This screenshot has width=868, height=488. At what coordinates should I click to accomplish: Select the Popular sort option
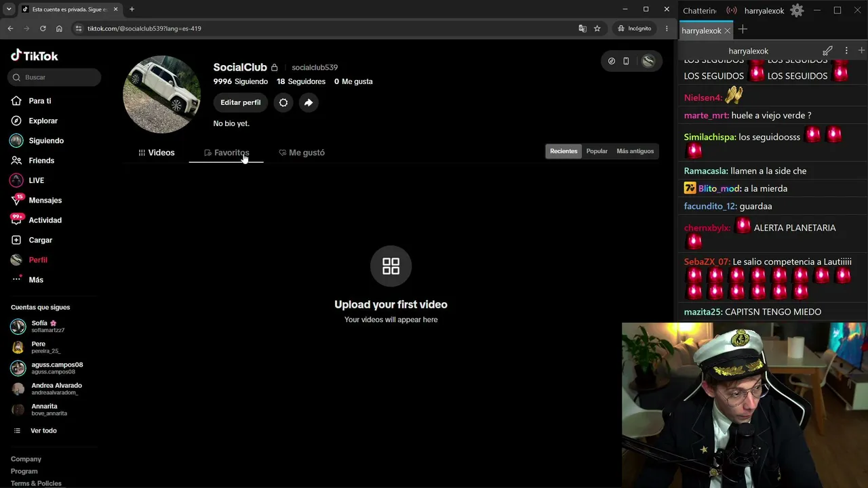click(x=597, y=151)
